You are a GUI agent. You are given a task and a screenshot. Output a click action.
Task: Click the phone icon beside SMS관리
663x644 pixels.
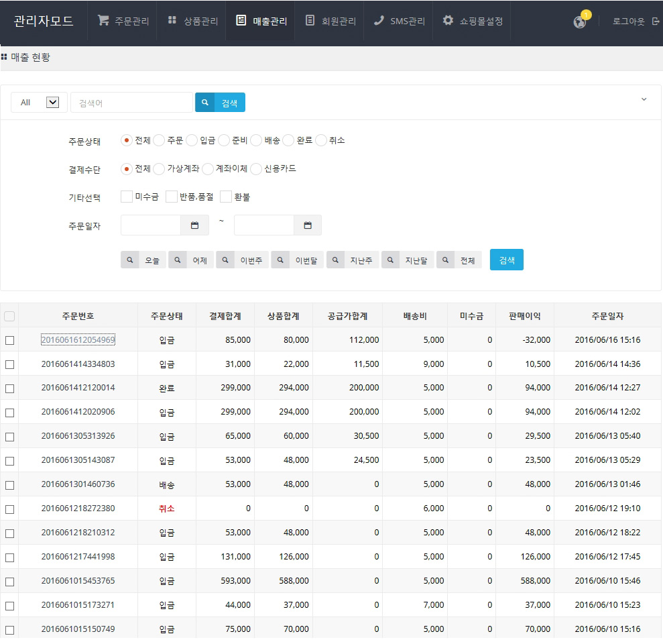coord(379,20)
